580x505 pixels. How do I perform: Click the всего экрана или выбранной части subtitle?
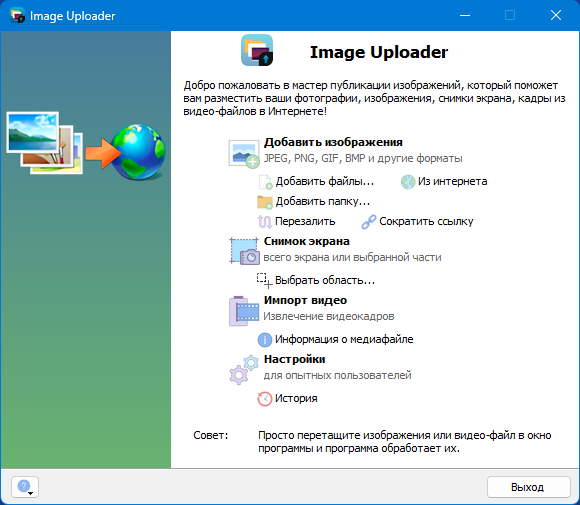click(353, 257)
